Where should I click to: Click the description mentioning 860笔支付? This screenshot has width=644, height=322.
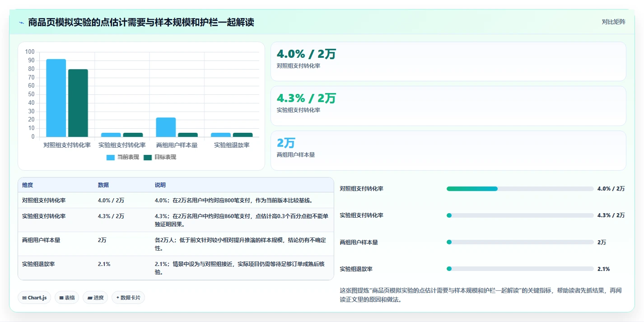242,220
